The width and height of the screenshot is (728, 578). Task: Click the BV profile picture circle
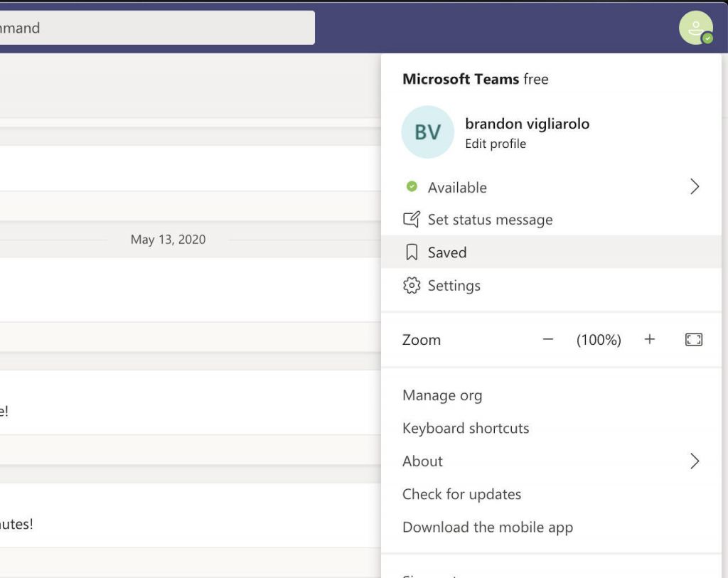(x=427, y=132)
